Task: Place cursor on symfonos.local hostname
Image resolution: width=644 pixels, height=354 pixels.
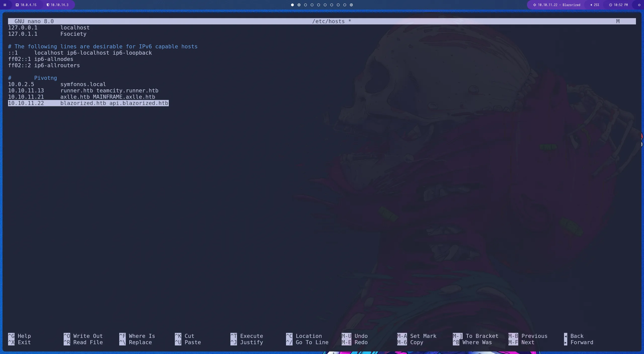Action: 83,84
